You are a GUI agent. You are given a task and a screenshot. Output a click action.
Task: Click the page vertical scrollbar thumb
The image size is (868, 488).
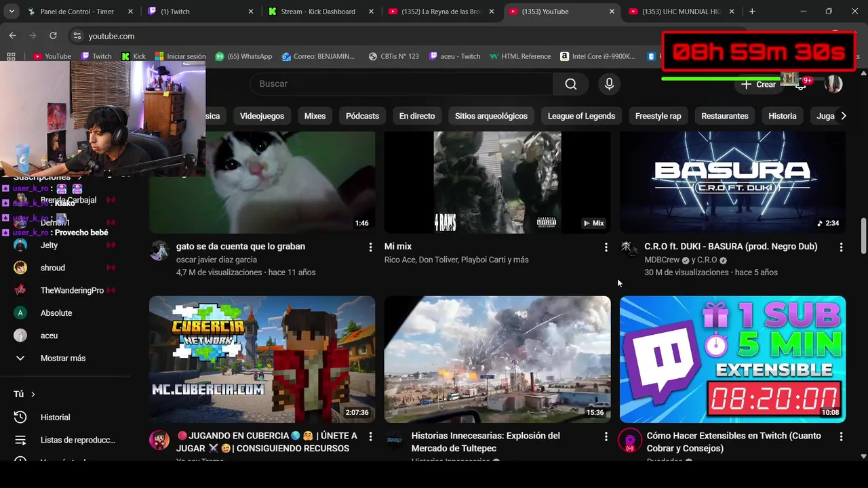coord(863,236)
